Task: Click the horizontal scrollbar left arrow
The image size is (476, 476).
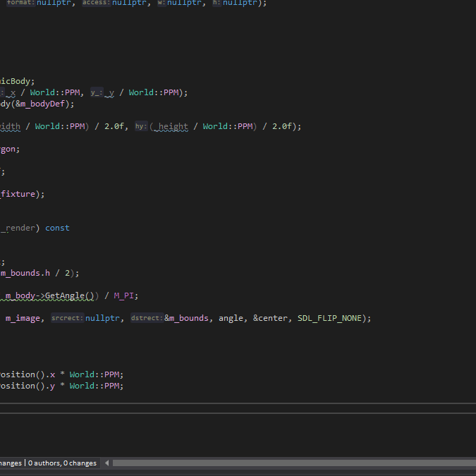Action: pos(107,463)
